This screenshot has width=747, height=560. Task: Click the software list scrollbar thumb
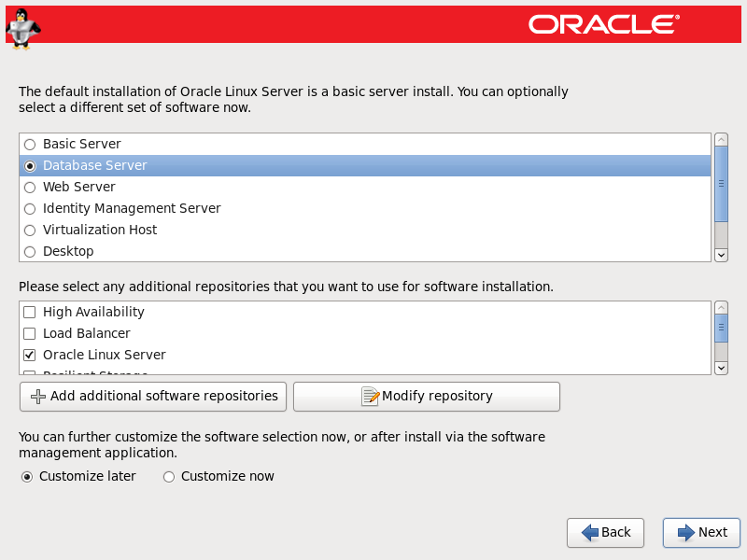tap(721, 185)
